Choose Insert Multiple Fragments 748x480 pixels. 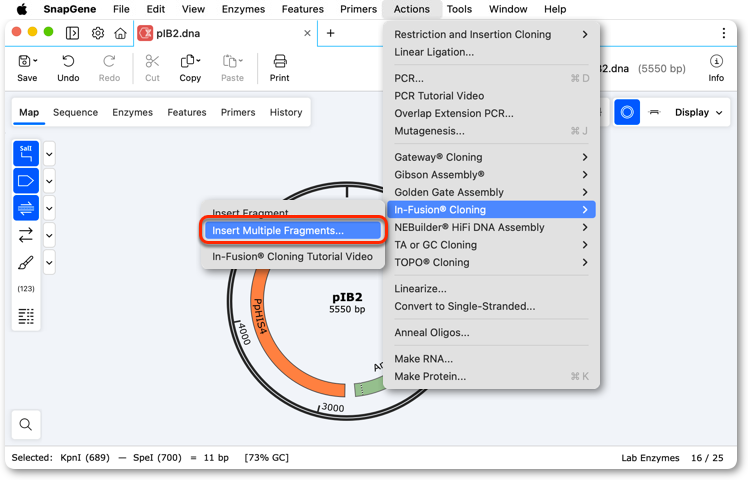(x=292, y=230)
